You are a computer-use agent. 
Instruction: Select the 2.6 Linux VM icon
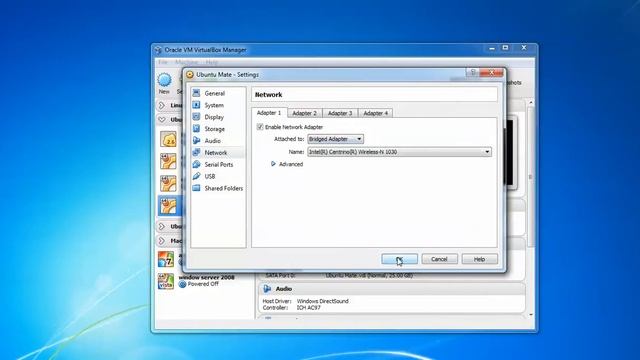click(x=168, y=140)
